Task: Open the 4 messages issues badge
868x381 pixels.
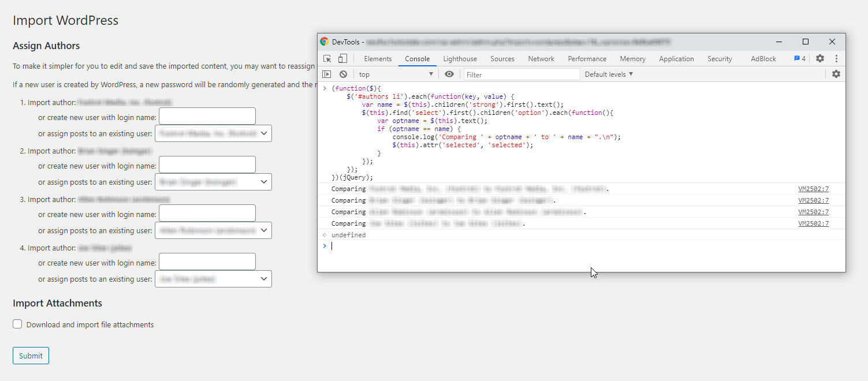Action: pyautogui.click(x=800, y=58)
